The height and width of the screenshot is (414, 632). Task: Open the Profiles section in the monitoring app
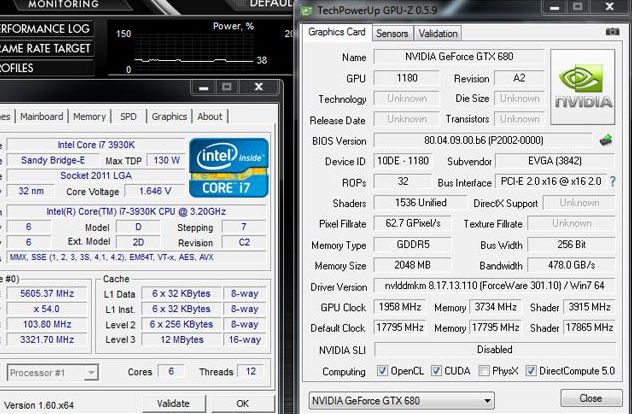45,68
